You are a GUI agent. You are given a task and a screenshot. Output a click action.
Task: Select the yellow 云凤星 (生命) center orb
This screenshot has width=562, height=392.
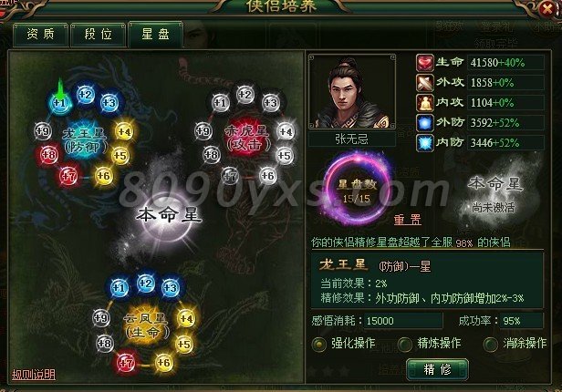[x=147, y=326]
